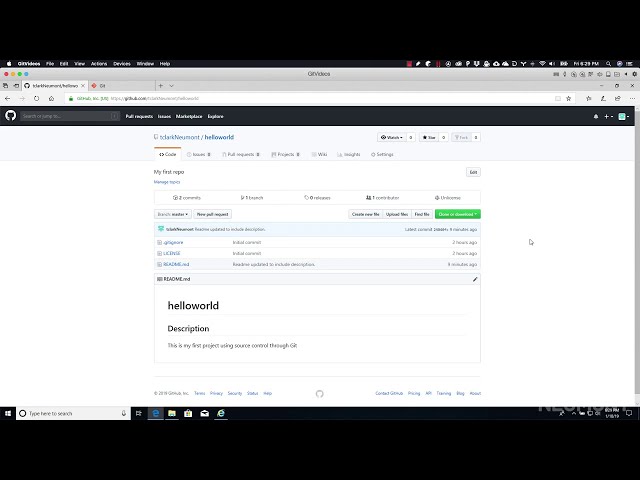640x480 pixels.
Task: Open README.md row's commit message link
Action: [274, 264]
